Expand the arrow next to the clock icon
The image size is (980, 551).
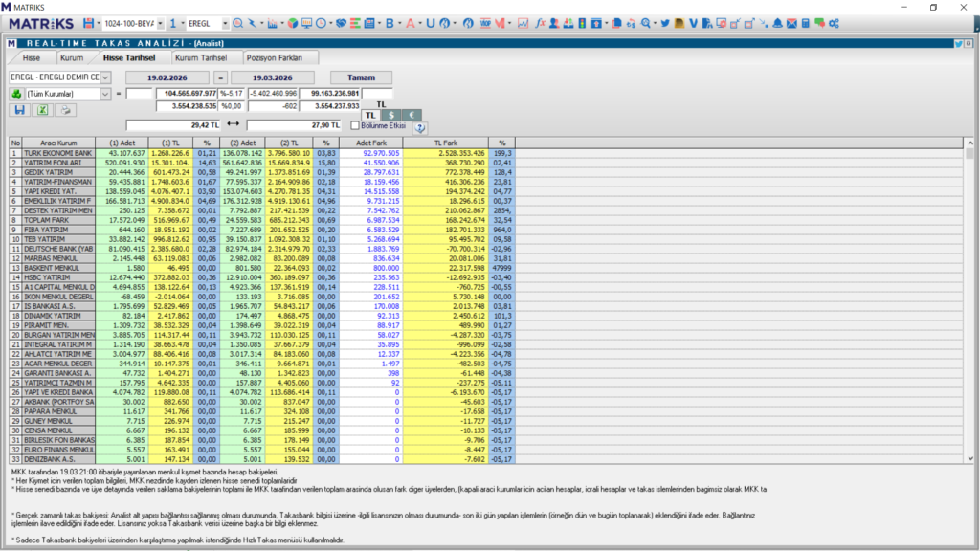(x=330, y=23)
